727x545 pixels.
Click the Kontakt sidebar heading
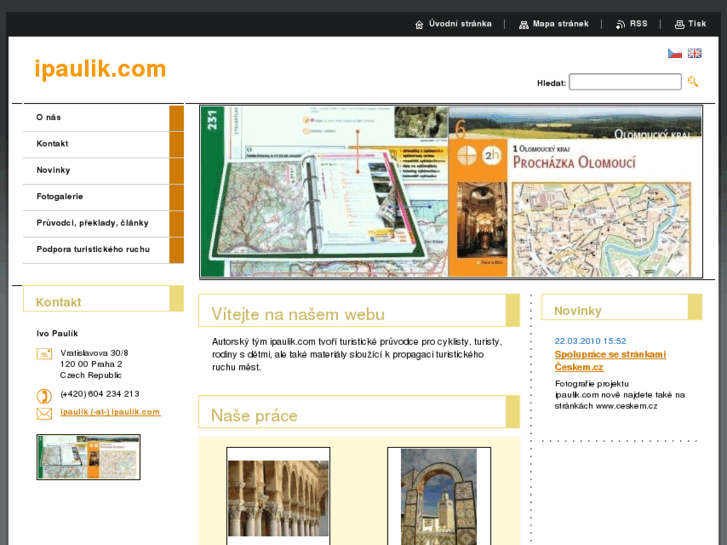tap(58, 302)
